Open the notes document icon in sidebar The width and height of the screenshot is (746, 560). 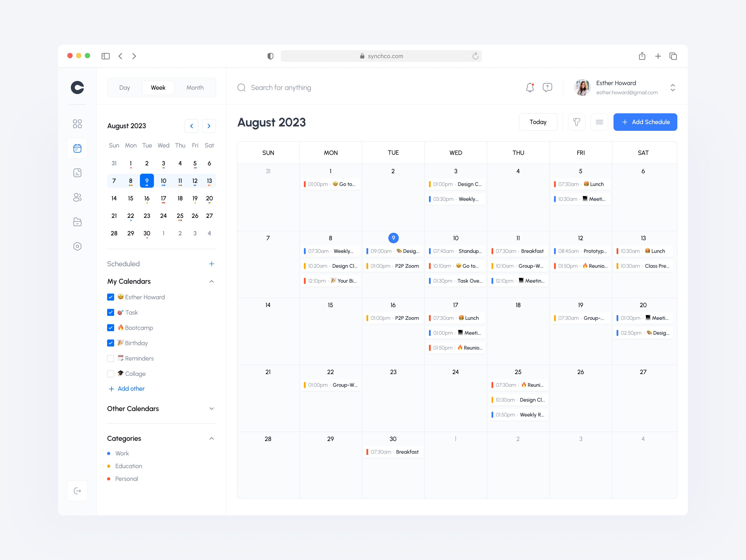(77, 173)
